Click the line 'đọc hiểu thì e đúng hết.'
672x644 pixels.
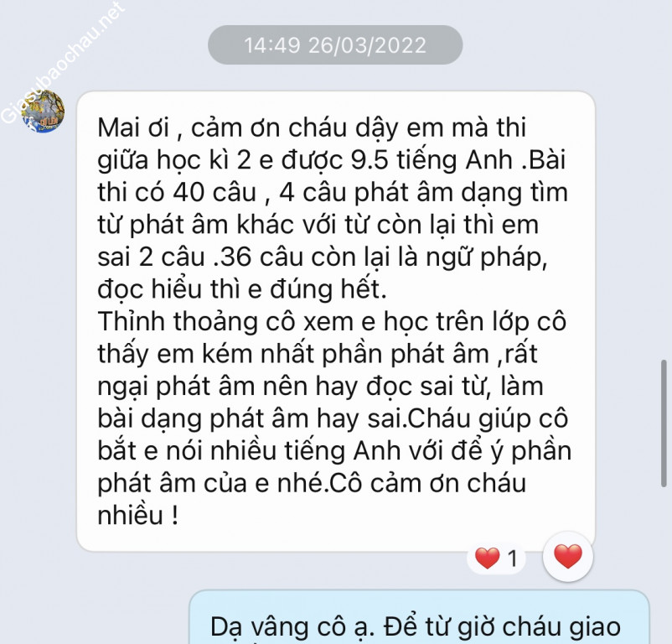[242, 289]
